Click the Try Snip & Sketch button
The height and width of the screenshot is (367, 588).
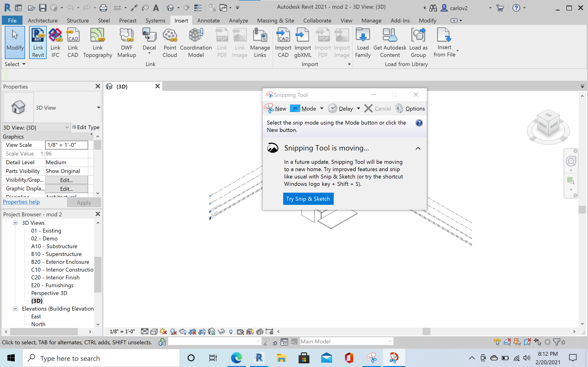tap(308, 199)
